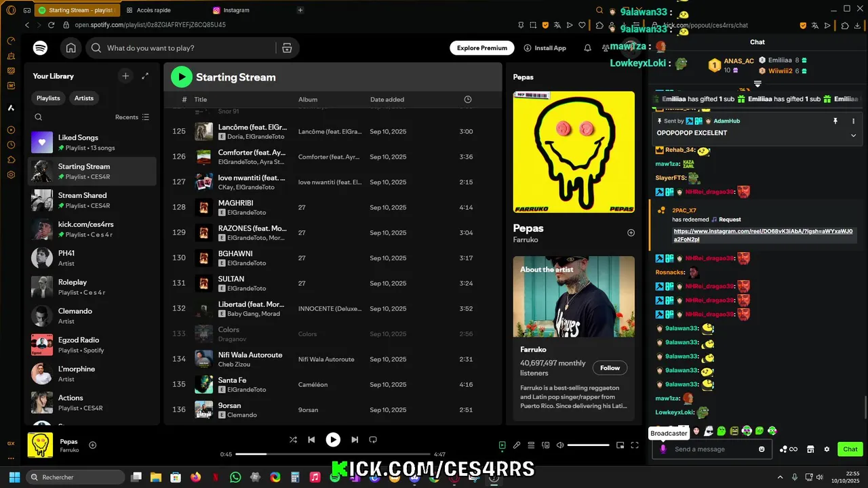Viewport: 868px width, 488px height.
Task: Mute the Spotify volume
Action: [x=560, y=445]
